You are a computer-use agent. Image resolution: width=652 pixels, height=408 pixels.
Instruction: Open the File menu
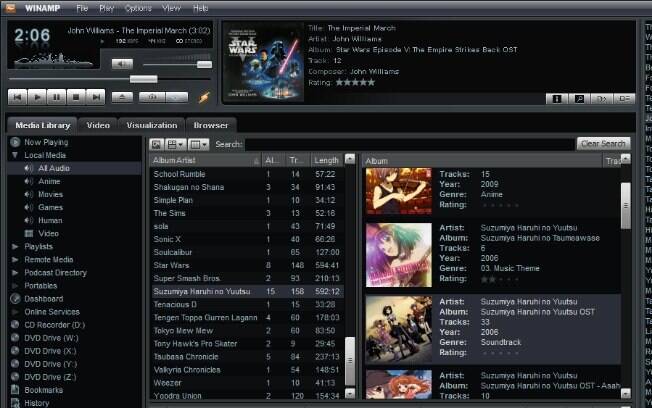(82, 8)
